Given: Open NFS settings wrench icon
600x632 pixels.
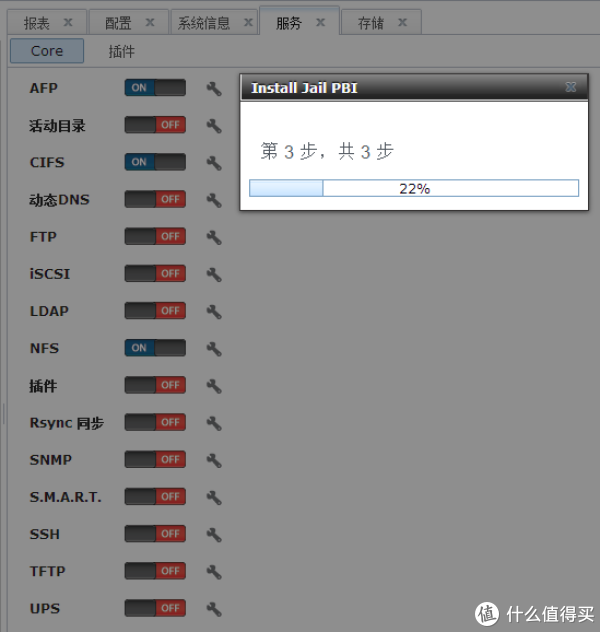Looking at the screenshot, I should [213, 349].
